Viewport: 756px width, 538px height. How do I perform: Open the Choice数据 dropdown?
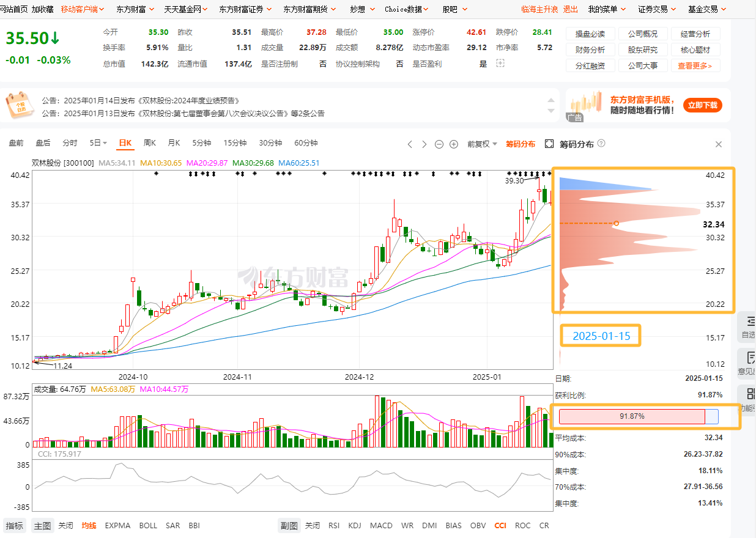coord(407,9)
